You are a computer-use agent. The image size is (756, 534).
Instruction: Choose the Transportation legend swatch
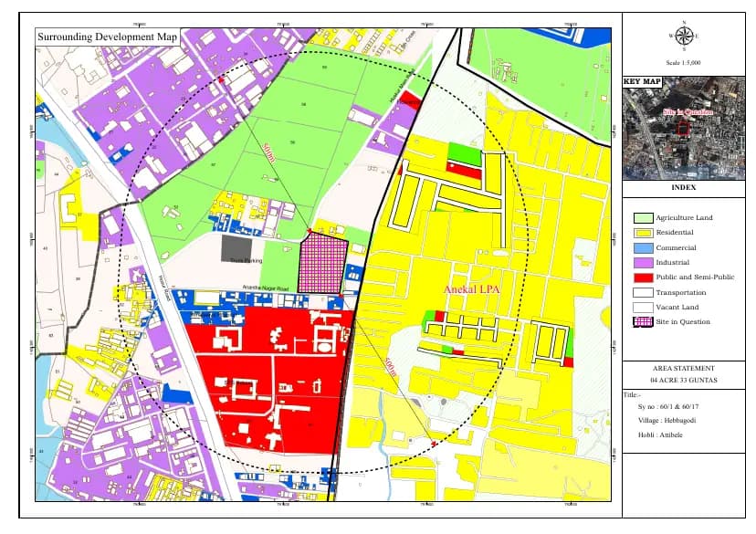pos(643,292)
